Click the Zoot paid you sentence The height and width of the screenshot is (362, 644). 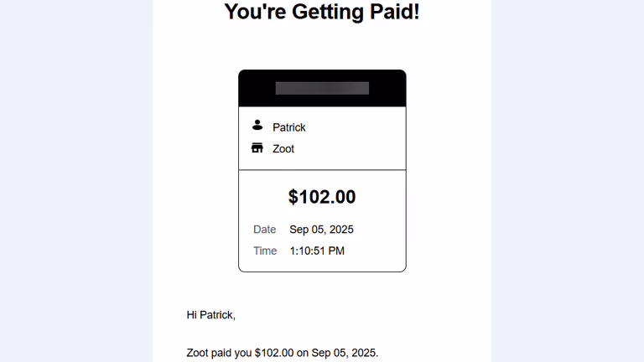[283, 353]
